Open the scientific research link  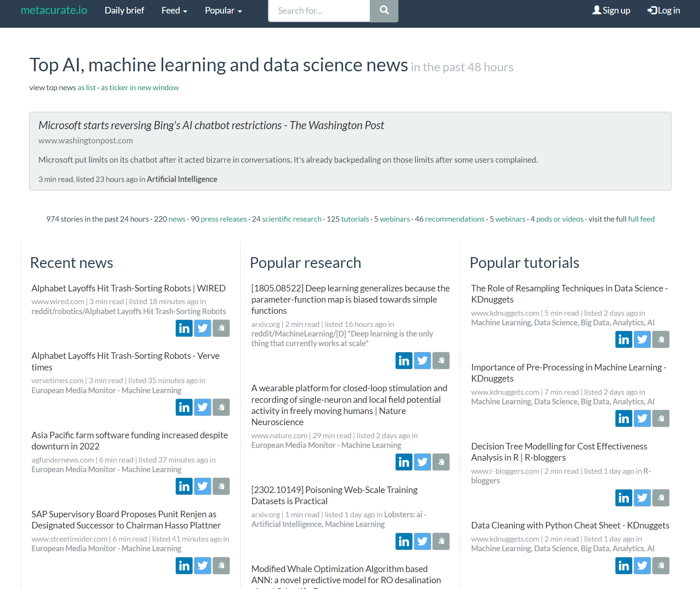[292, 219]
